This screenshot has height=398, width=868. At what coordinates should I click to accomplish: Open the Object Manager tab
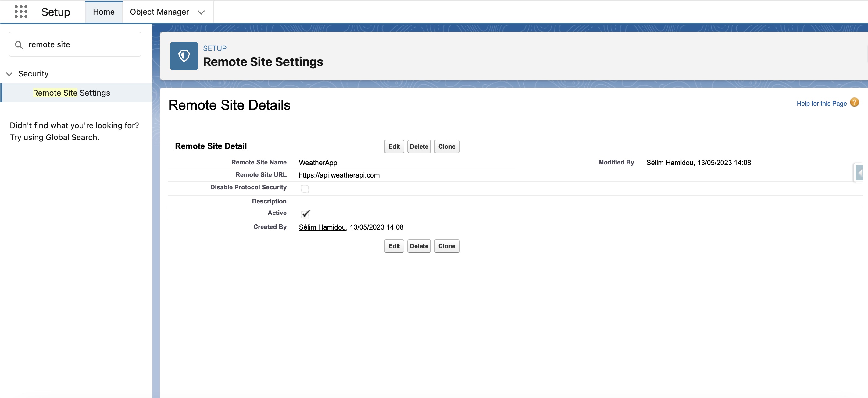159,12
